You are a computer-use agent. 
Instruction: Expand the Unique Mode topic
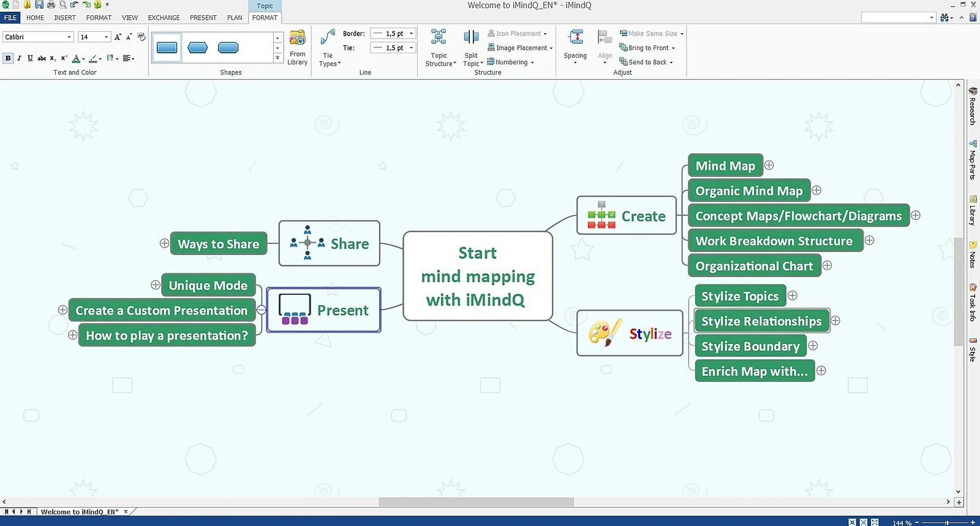156,285
